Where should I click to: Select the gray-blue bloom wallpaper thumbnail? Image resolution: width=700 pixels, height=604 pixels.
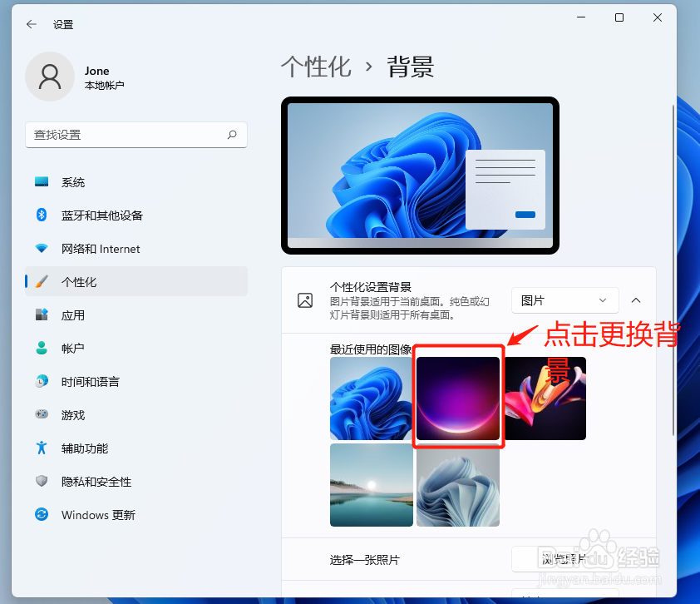point(457,485)
